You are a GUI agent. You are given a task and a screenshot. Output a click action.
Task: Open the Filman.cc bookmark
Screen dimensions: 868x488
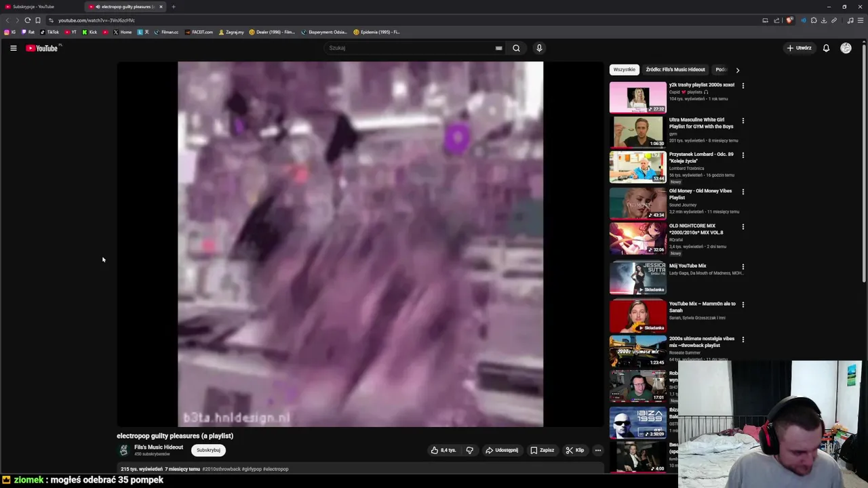coord(166,32)
